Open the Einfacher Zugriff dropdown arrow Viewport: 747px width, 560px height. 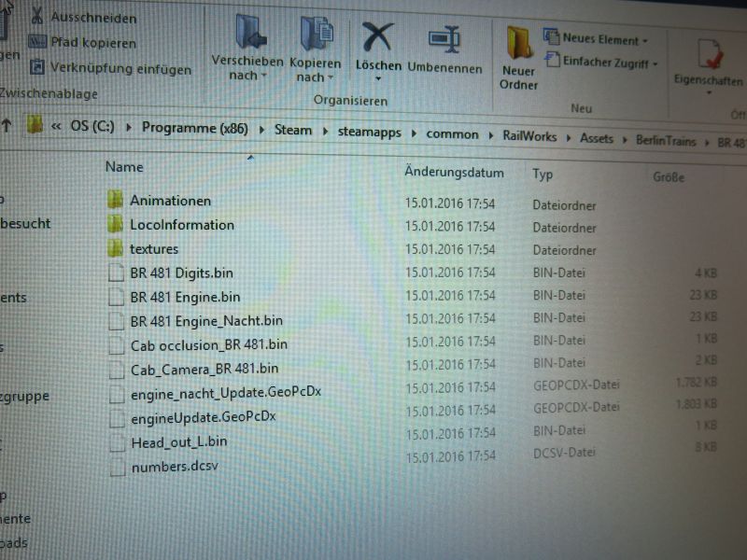(x=655, y=63)
